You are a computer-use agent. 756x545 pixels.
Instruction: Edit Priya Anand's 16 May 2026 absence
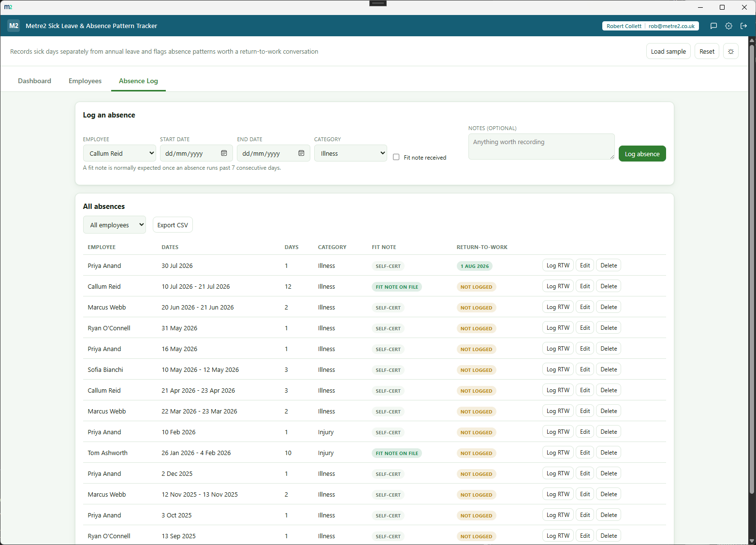[x=585, y=349]
